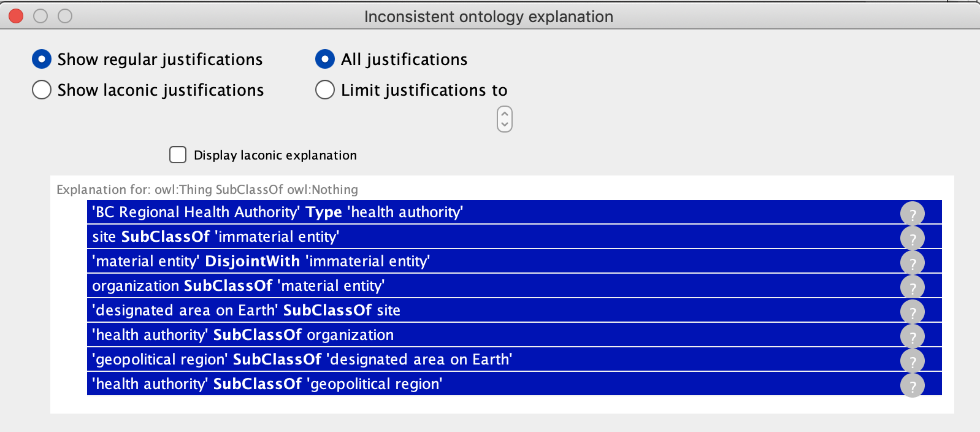Select the 'All justifications' option
This screenshot has height=432, width=980.
tap(325, 59)
